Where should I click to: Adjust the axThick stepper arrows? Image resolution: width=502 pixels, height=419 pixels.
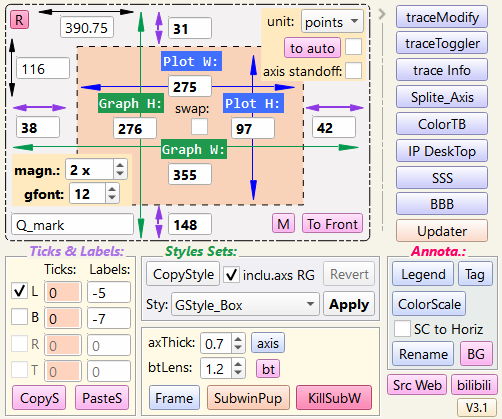(x=238, y=343)
